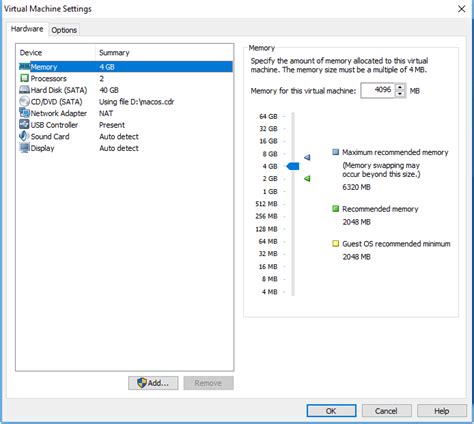
Task: Close the Virtual Machine Settings dialog
Action: 461,9
